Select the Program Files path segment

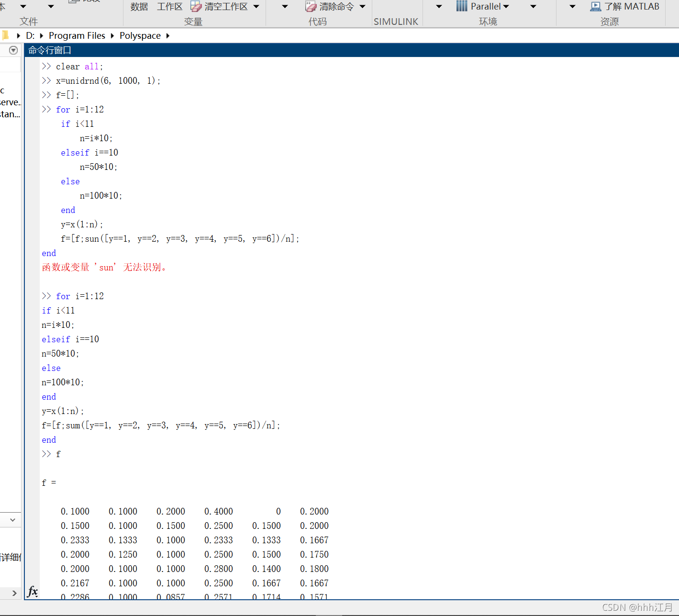[77, 36]
